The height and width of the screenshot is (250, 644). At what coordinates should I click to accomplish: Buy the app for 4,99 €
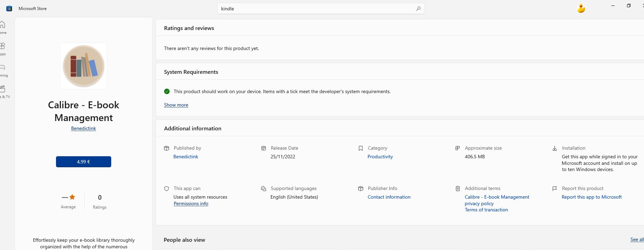tap(84, 162)
